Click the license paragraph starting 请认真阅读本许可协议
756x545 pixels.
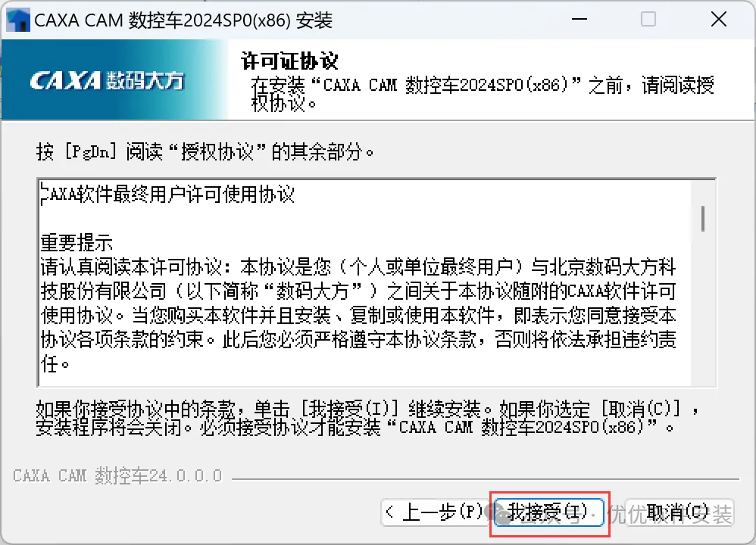click(x=358, y=315)
